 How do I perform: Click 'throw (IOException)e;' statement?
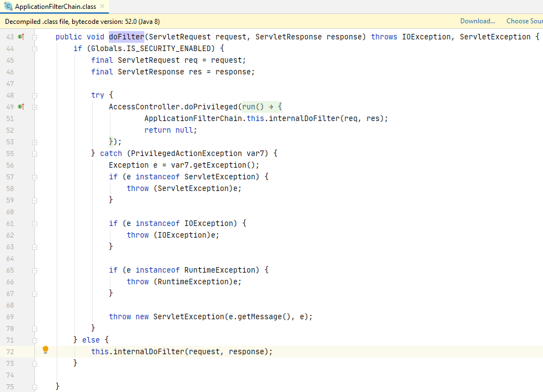(173, 235)
